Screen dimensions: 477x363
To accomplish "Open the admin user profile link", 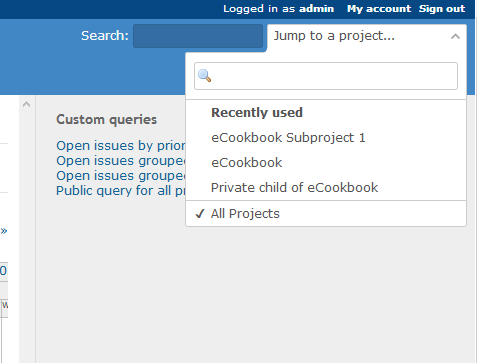I will [x=316, y=9].
